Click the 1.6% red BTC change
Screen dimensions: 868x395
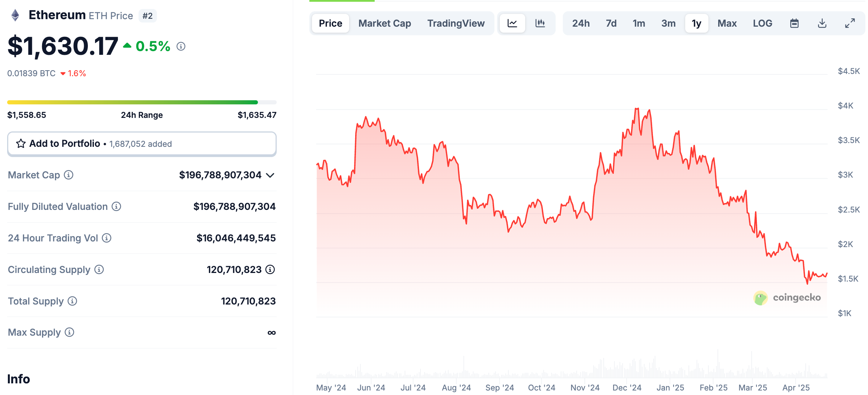click(x=77, y=73)
